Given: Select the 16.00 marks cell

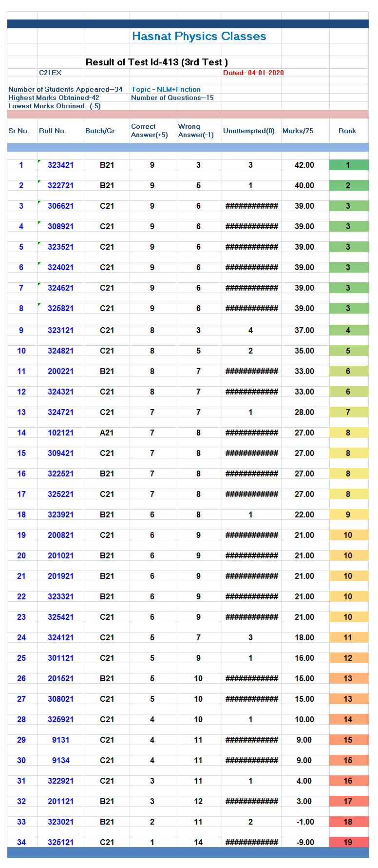Looking at the screenshot, I should [x=304, y=658].
